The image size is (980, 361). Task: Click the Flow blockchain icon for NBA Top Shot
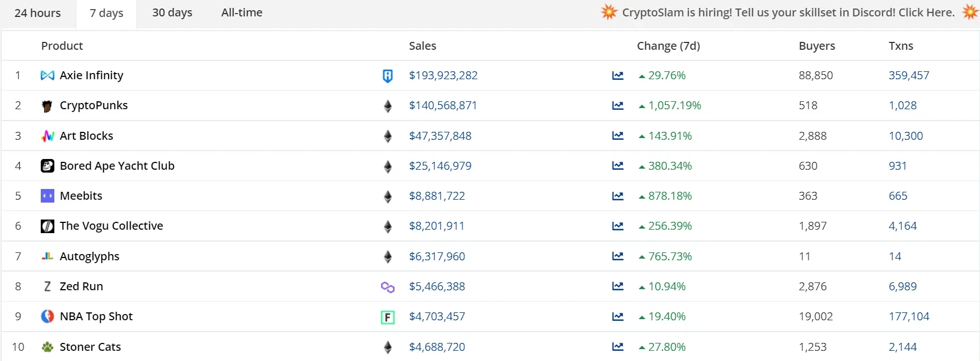(387, 317)
